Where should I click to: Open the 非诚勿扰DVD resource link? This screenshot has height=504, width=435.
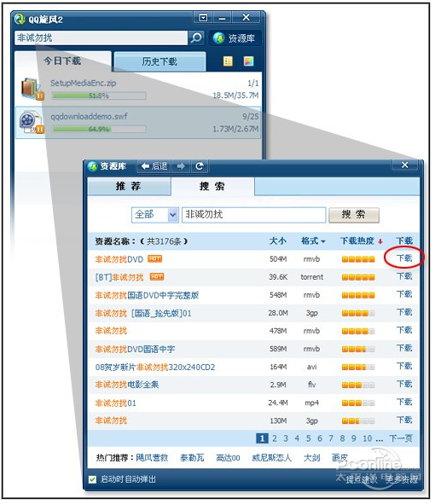pyautogui.click(x=119, y=259)
